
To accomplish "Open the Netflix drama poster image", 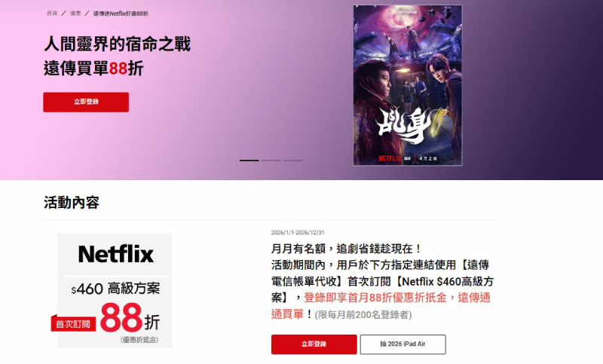I will 408,85.
